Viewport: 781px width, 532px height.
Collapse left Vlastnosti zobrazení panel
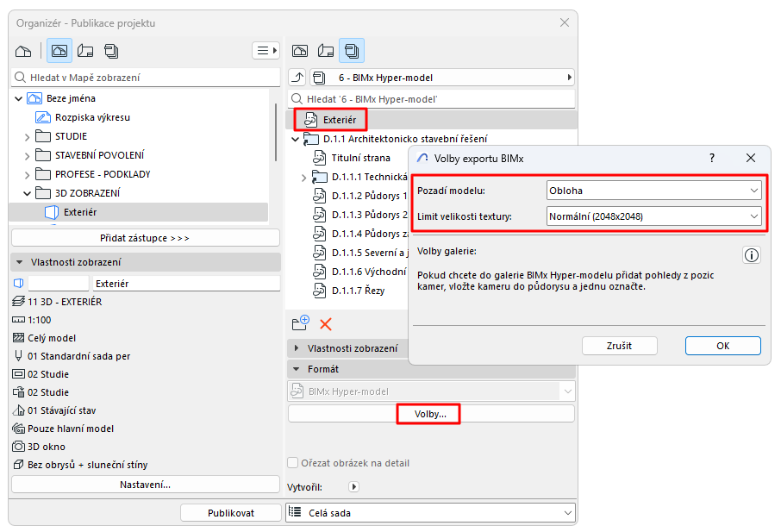[20, 262]
